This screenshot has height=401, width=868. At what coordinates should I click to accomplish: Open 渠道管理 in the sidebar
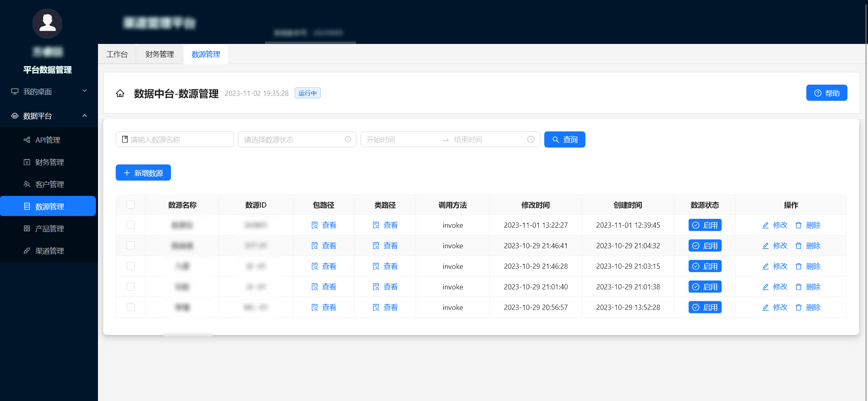48,251
